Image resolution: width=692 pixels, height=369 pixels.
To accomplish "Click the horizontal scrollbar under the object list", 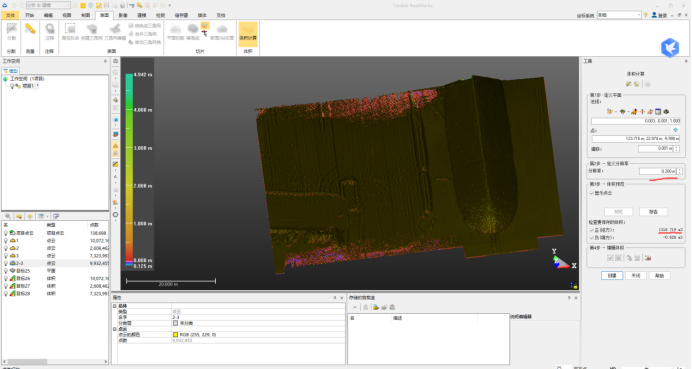I will tap(55, 361).
